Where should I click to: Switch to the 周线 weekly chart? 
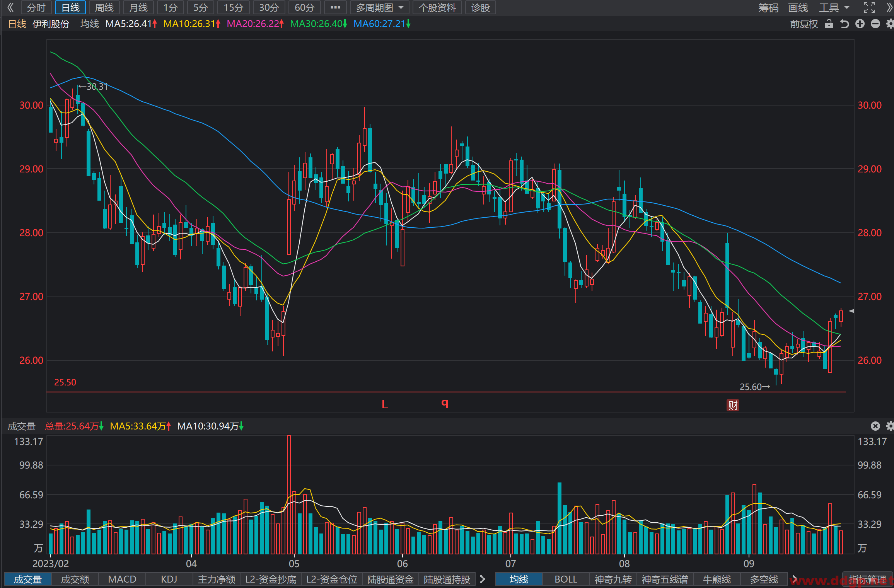pos(104,7)
